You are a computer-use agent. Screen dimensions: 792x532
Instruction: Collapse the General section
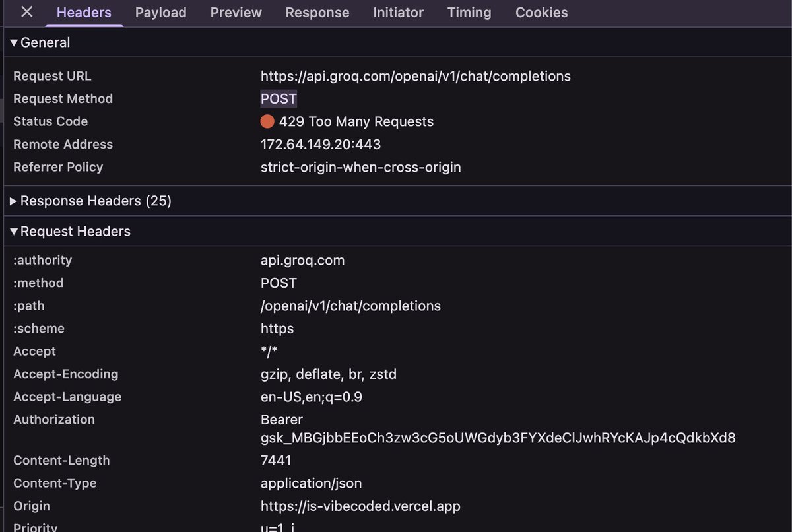(x=40, y=42)
